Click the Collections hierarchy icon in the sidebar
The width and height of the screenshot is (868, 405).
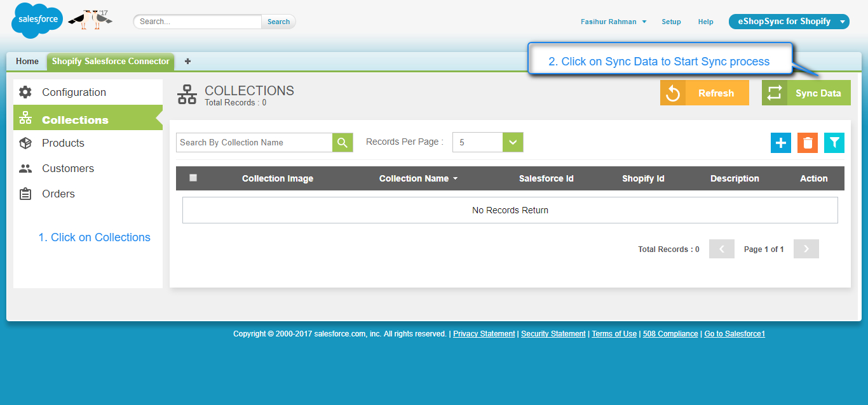[x=25, y=118]
